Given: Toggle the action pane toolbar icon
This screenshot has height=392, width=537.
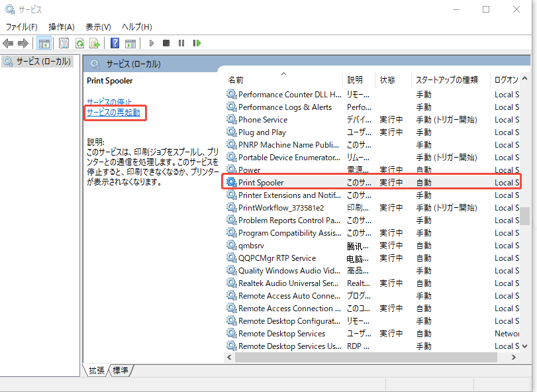Looking at the screenshot, I should click(130, 44).
